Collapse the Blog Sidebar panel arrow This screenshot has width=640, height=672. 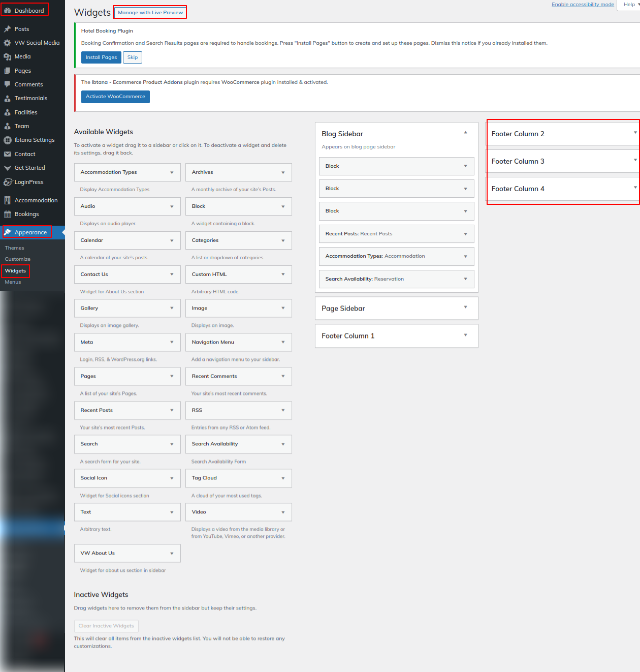(465, 133)
